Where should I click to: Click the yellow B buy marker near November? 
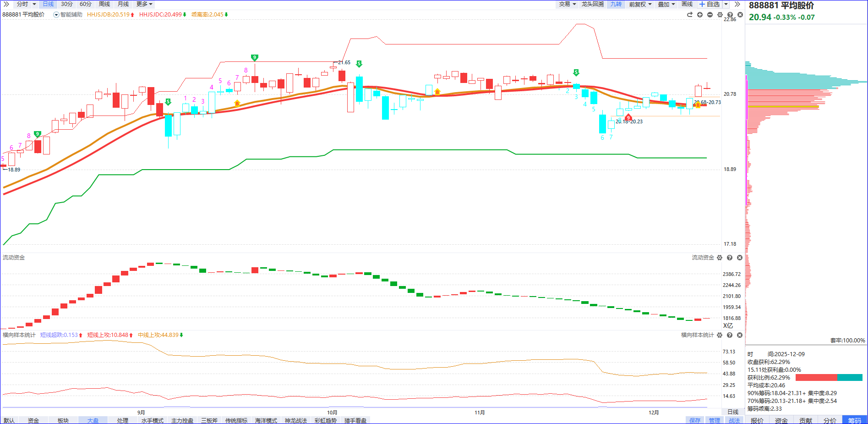click(437, 92)
